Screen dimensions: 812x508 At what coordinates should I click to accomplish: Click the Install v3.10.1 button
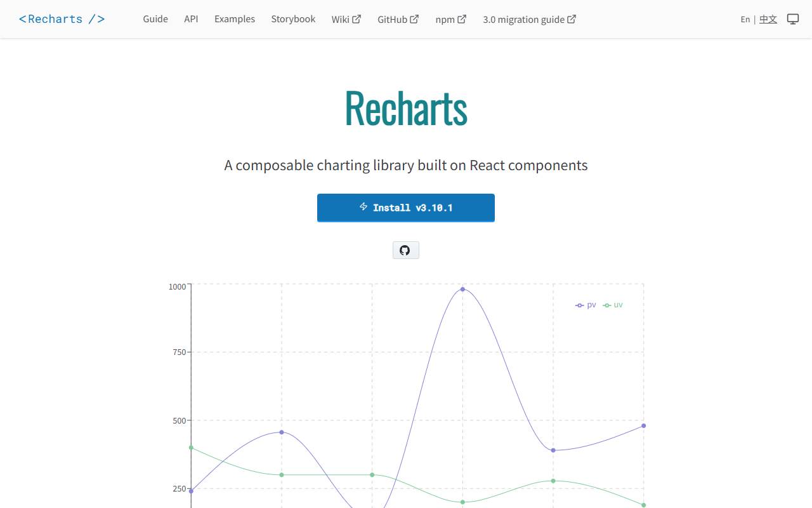tap(406, 208)
